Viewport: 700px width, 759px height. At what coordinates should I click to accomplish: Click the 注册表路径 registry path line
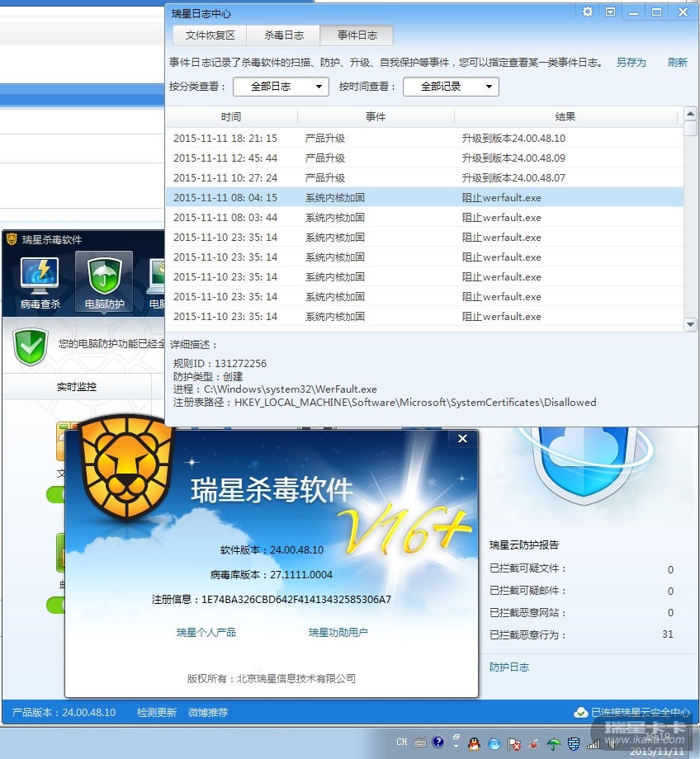tap(385, 403)
